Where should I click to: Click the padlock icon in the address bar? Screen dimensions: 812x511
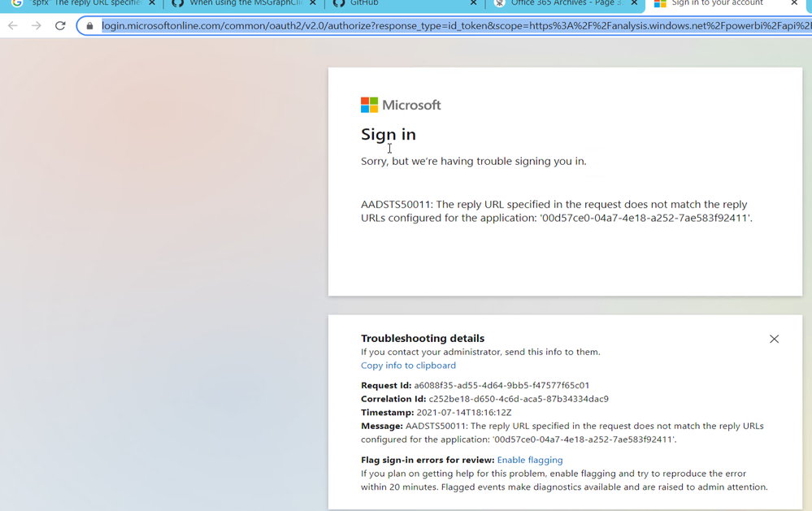click(88, 25)
